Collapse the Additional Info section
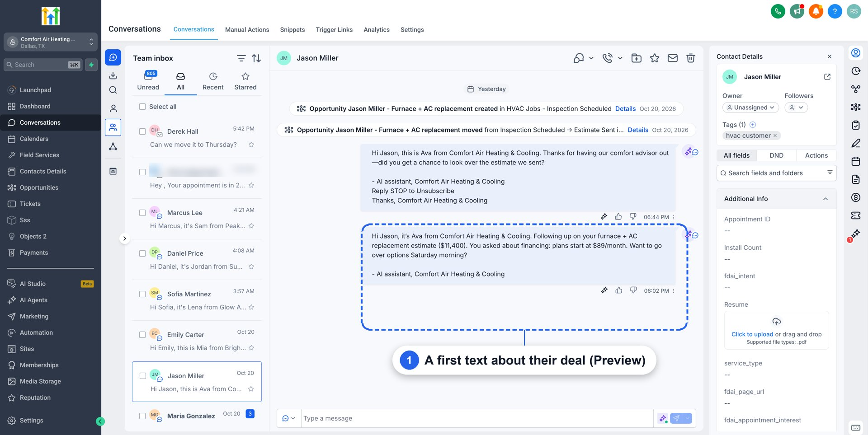This screenshot has height=435, width=868. tap(825, 199)
